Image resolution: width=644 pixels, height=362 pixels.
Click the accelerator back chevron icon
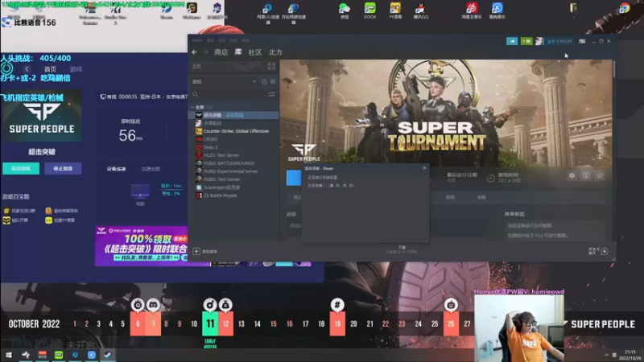pos(27,69)
